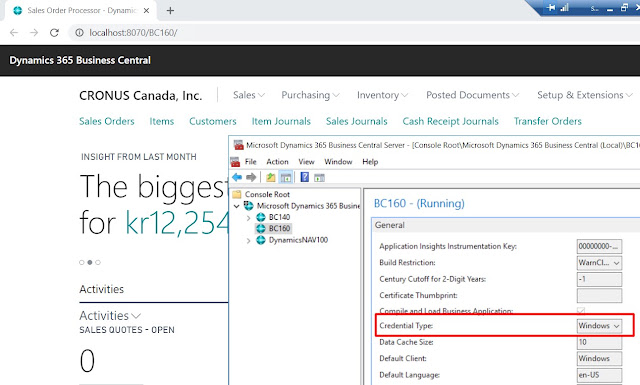Collapse the Microsoft Dynamics 365 Business Central node
The image size is (640, 385).
[236, 206]
